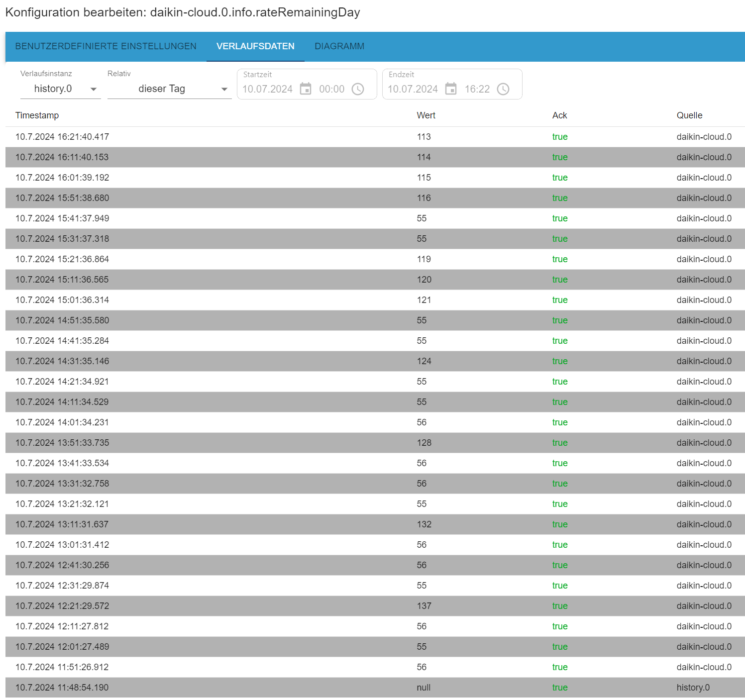745x700 pixels.
Task: Expand the Verlaufsinstanz history.0 dropdown
Action: (61, 89)
